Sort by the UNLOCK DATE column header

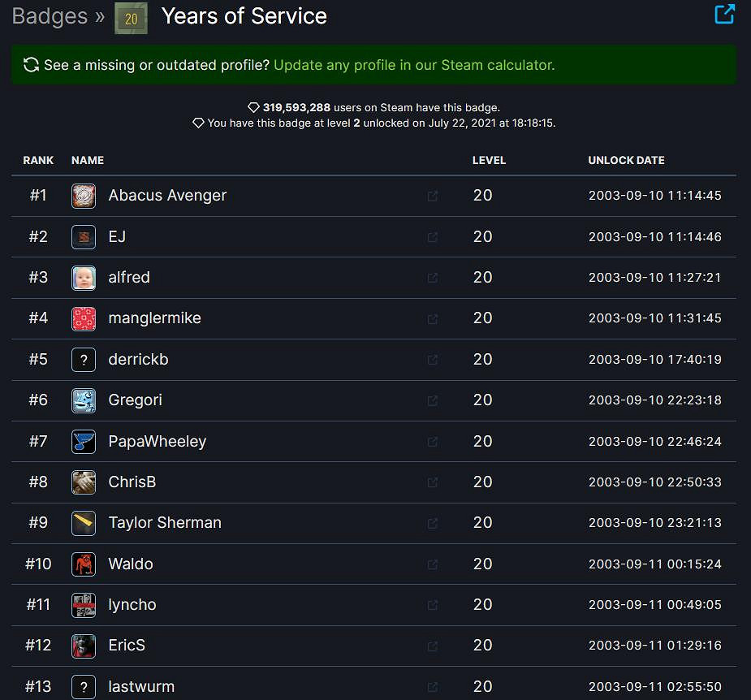[625, 160]
